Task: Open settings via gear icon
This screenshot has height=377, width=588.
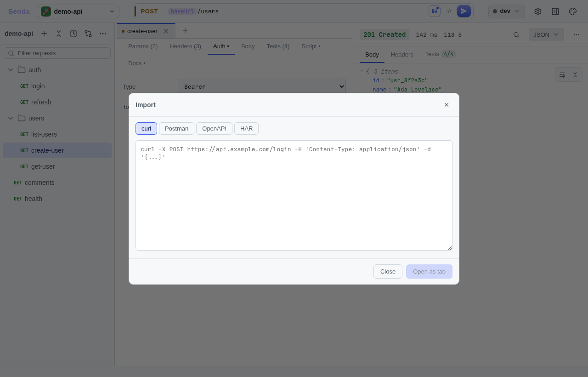Action: pyautogui.click(x=538, y=11)
